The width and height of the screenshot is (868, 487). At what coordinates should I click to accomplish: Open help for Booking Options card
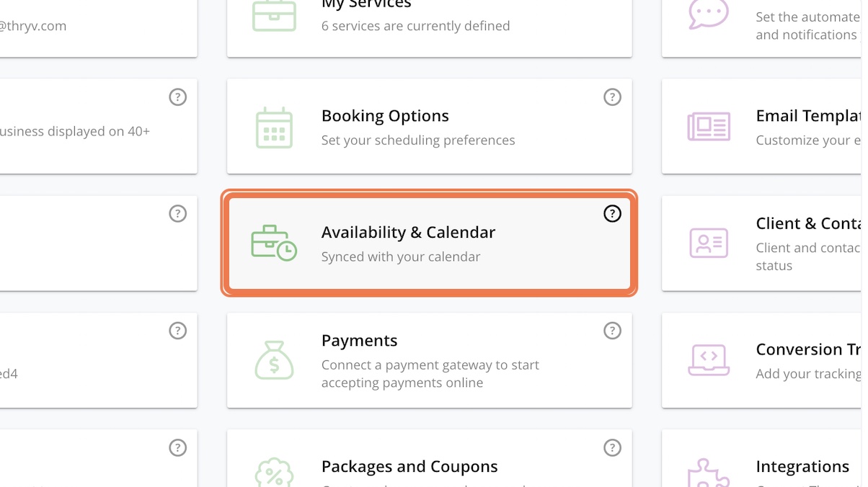click(x=612, y=97)
